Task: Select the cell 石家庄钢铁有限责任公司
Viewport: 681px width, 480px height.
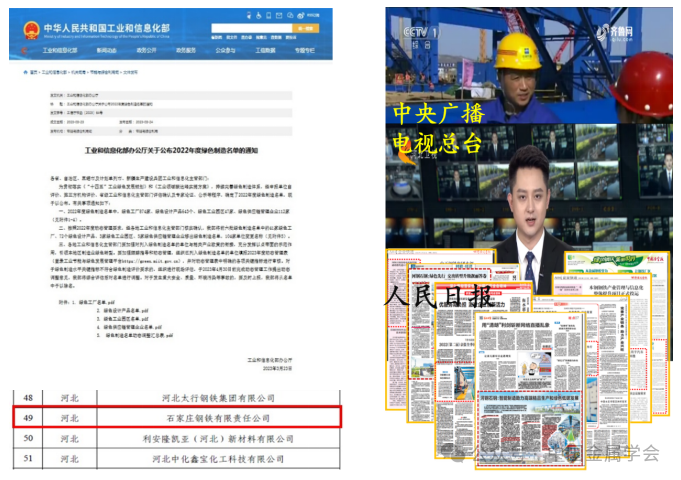Action: [x=218, y=418]
